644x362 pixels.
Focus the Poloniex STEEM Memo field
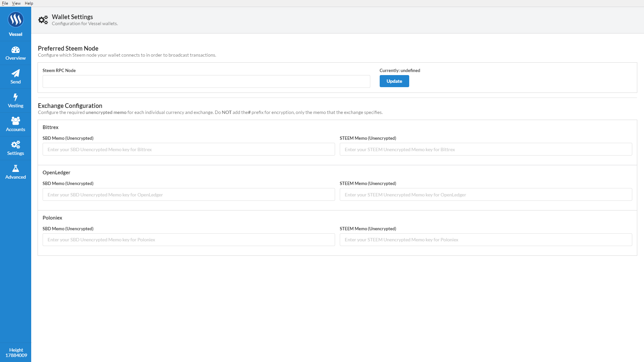[x=486, y=240]
